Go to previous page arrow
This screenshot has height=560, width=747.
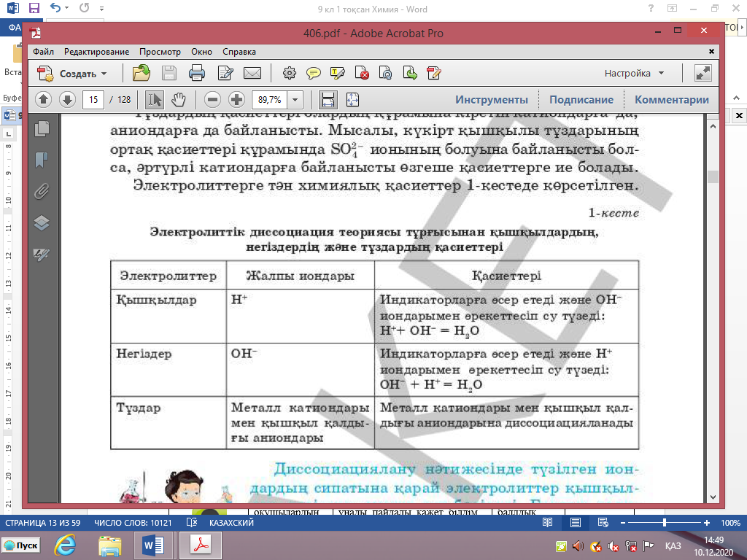pos(43,99)
